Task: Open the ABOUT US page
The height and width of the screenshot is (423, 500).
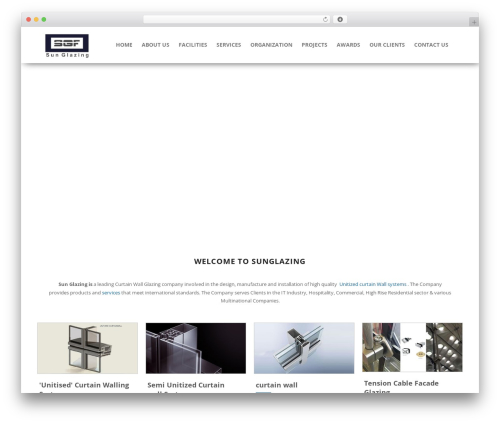Action: [155, 45]
